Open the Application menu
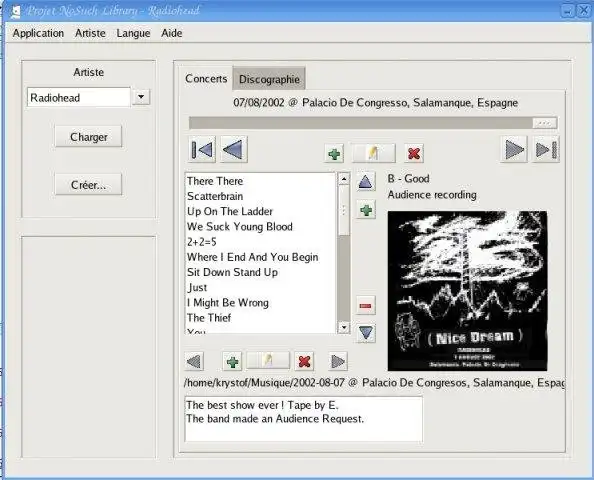 pyautogui.click(x=38, y=33)
